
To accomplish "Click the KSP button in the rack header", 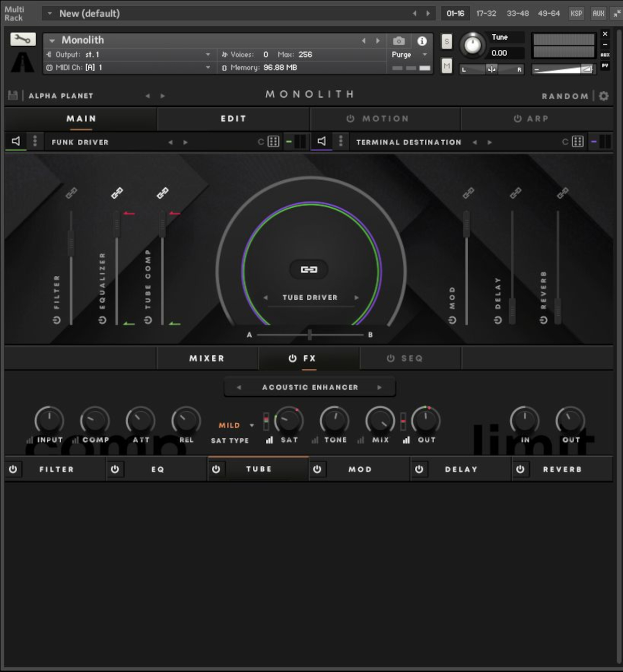I will (x=576, y=14).
